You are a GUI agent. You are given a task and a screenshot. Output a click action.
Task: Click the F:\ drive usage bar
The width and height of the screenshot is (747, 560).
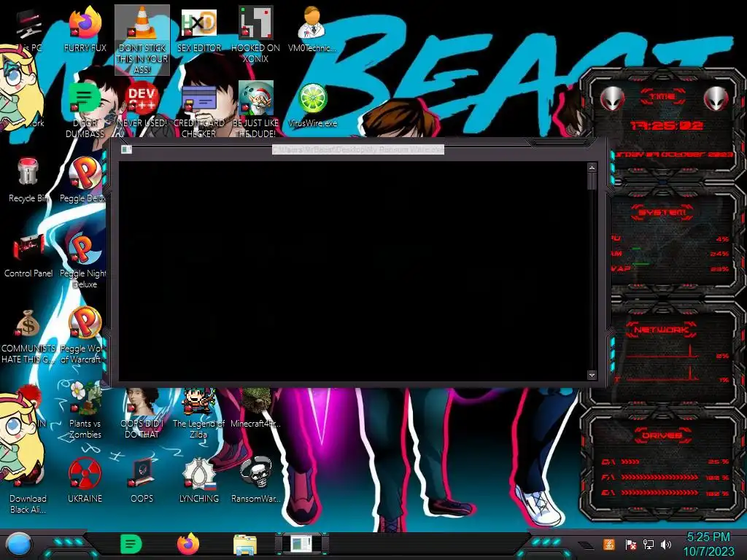pos(659,477)
